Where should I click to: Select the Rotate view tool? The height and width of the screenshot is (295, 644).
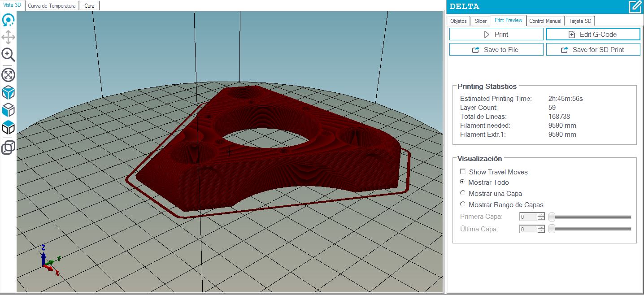9,20
